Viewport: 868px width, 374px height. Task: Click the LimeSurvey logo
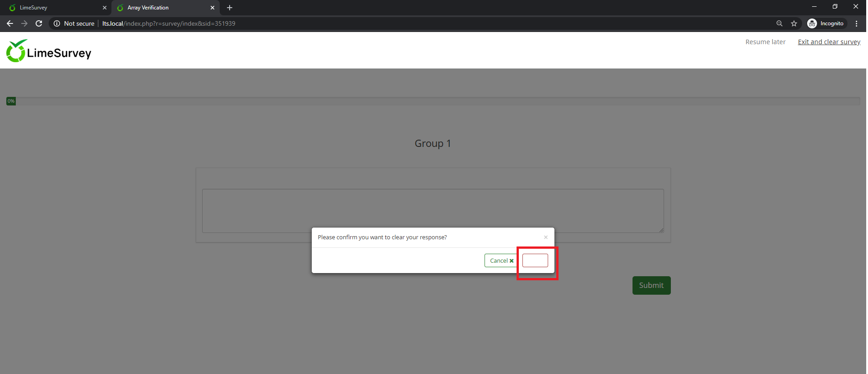(49, 51)
